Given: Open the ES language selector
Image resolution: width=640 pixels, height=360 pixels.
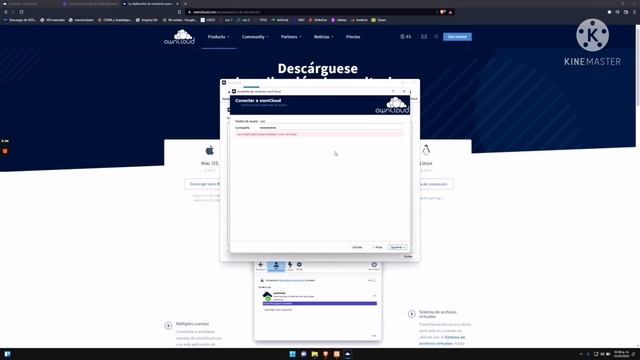Looking at the screenshot, I should [x=406, y=37].
